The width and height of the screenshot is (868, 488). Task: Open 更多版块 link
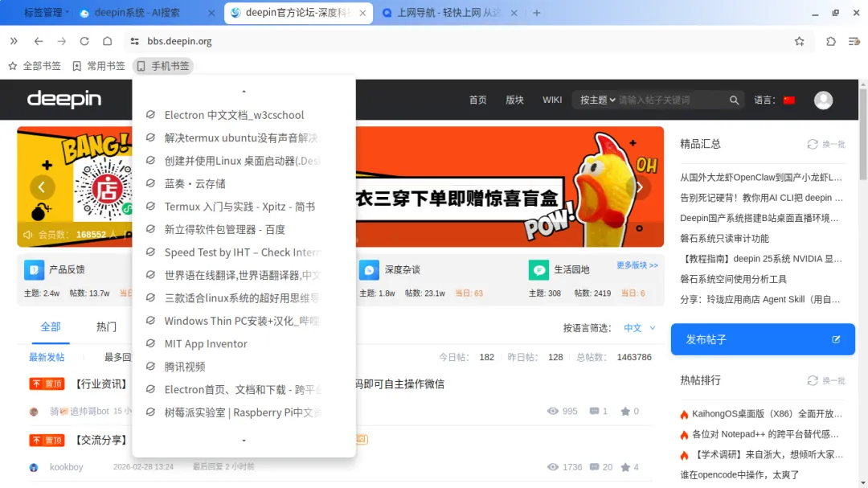(637, 265)
